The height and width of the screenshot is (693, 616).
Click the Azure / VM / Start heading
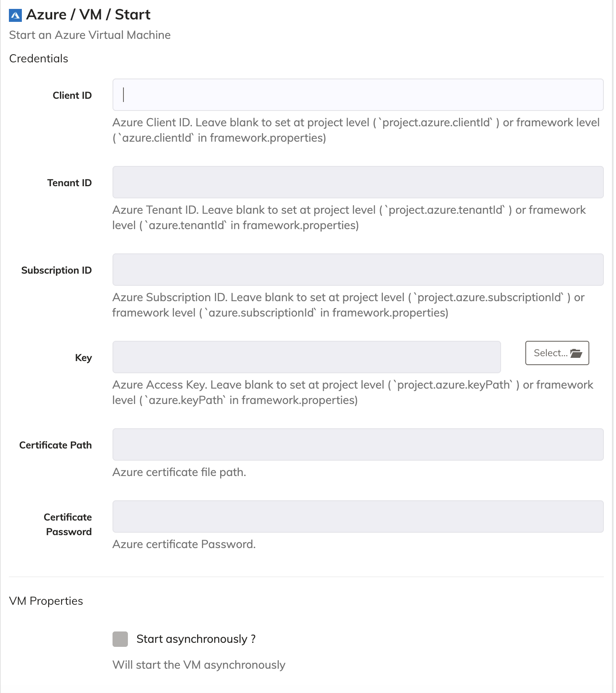pyautogui.click(x=88, y=15)
